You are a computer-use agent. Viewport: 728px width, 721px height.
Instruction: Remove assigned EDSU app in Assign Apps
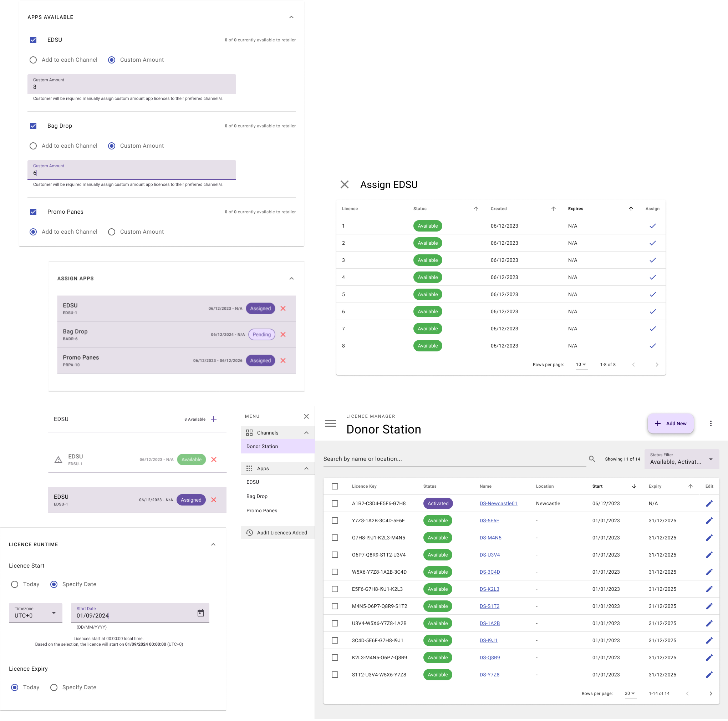pos(283,308)
